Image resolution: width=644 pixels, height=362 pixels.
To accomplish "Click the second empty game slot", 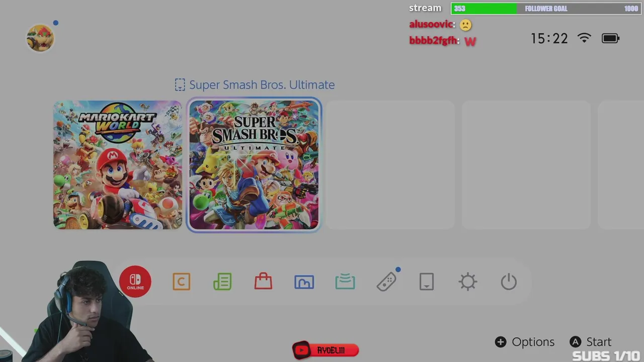I will coord(526,165).
